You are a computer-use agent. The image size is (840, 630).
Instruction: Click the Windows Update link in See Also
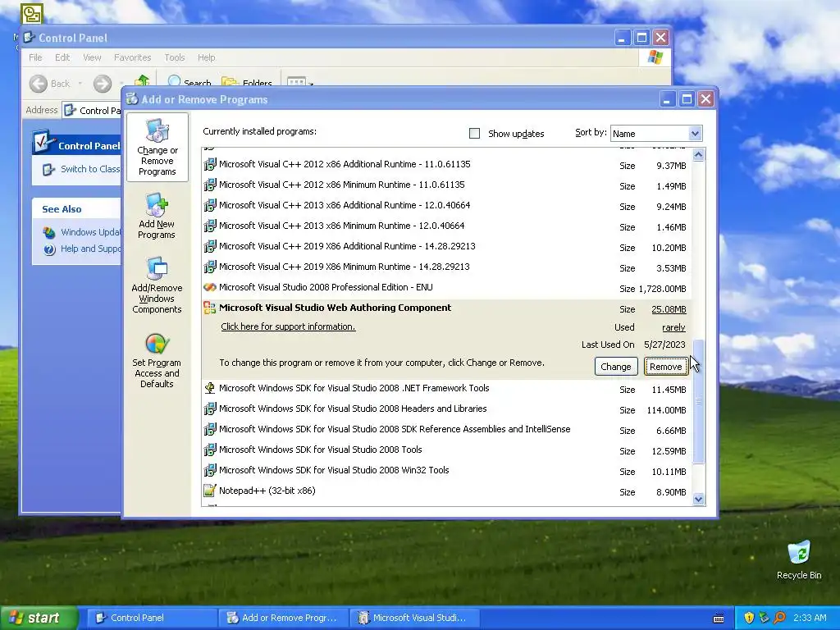click(90, 232)
